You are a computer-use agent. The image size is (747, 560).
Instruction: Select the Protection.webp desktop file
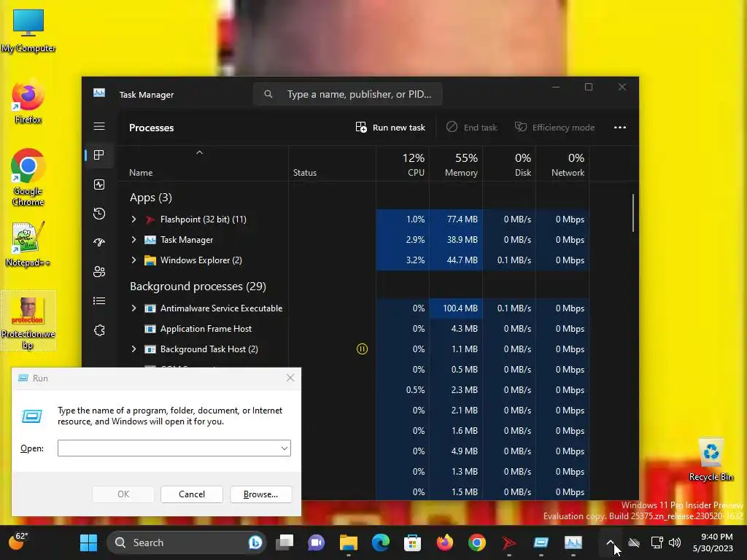28,321
